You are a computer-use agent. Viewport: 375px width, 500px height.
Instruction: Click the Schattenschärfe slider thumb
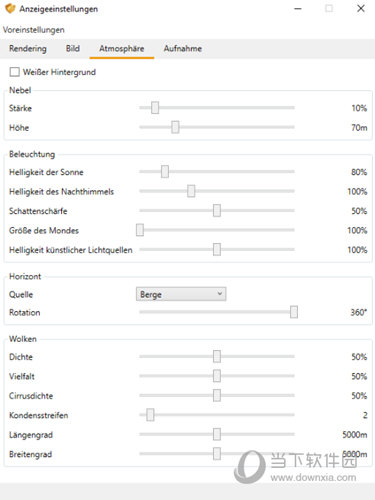[217, 211]
